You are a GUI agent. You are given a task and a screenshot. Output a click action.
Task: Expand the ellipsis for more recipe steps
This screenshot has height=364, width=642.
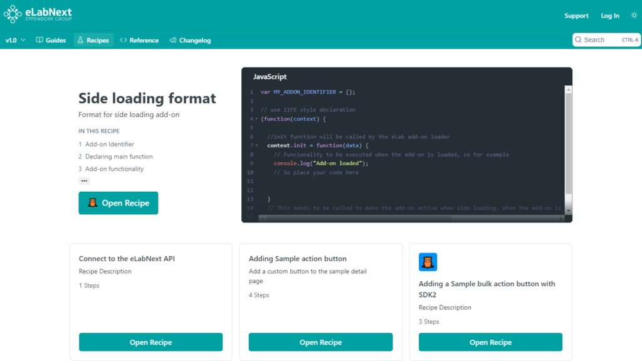tap(84, 181)
